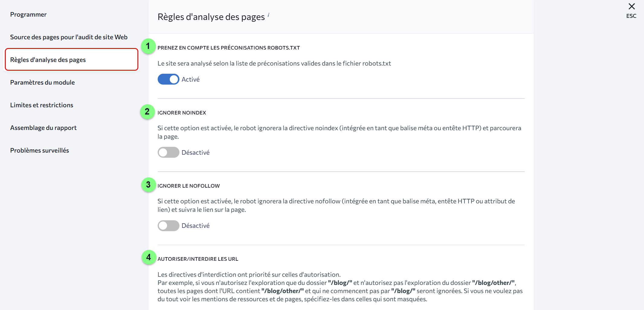Image resolution: width=644 pixels, height=310 pixels.
Task: Click the Règles d'analyse des pages title
Action: coord(211,17)
